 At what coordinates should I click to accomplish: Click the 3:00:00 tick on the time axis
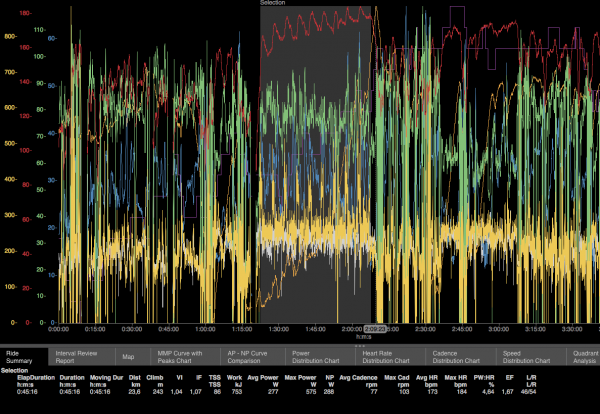497,328
